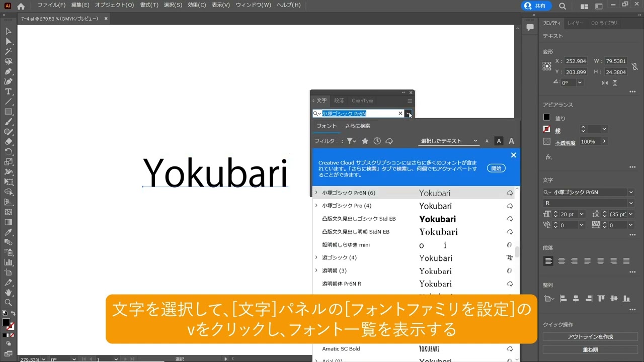Viewport: 644px width, 362px height.
Task: Open the font filter funnel dropdown
Action: (351, 141)
